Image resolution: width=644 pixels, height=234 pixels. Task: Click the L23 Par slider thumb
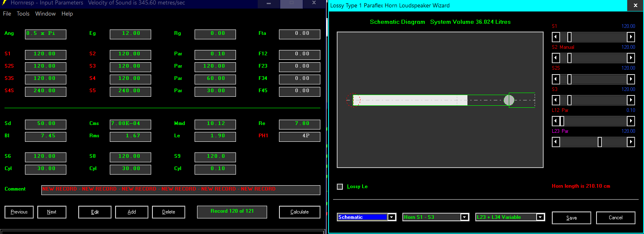(600, 142)
